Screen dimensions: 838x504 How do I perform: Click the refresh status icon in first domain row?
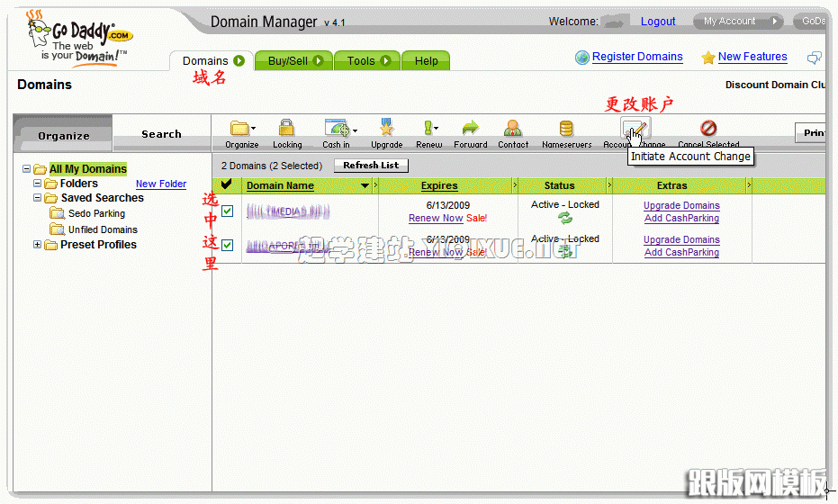[565, 218]
